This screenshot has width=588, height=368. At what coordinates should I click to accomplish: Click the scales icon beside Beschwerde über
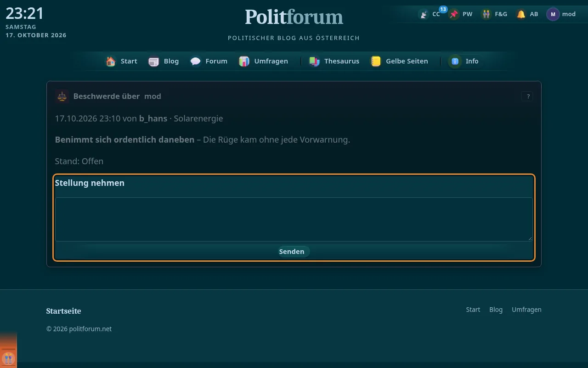point(62,96)
